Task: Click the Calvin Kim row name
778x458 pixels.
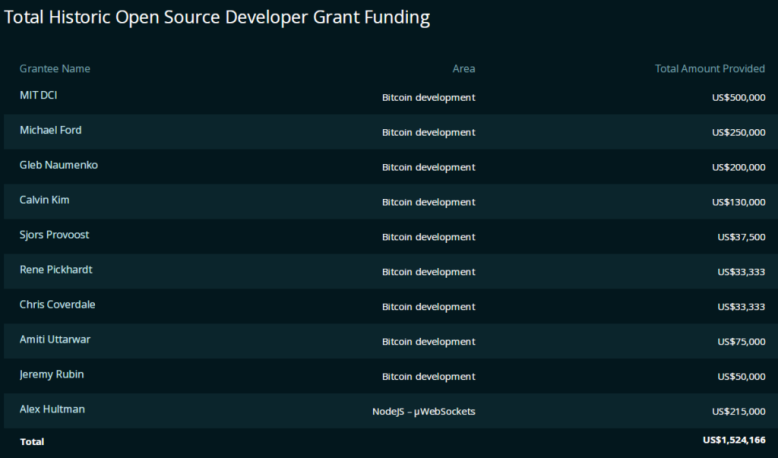Action: click(x=44, y=199)
